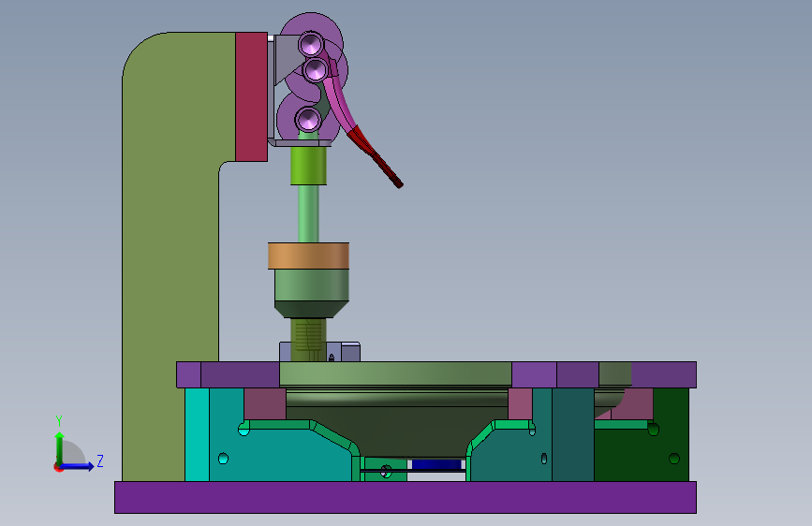The image size is (812, 526).
Task: Click the Z axis label on the triad
Action: [x=100, y=460]
